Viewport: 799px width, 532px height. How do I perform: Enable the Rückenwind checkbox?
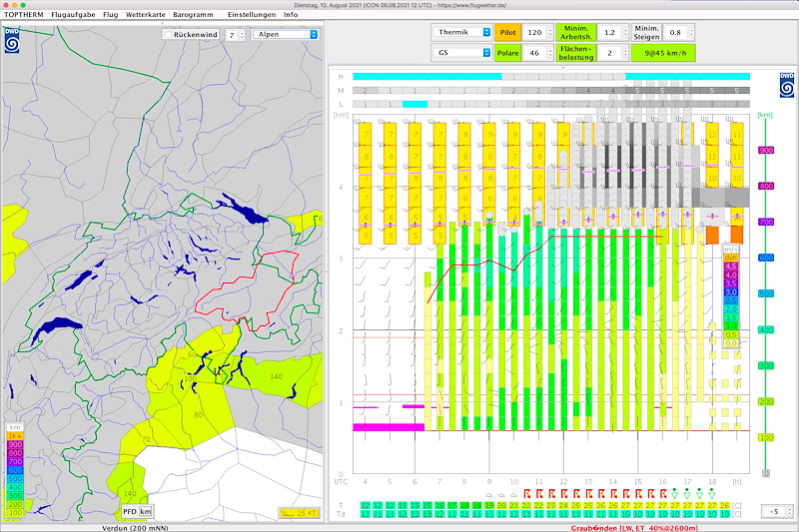pyautogui.click(x=168, y=35)
